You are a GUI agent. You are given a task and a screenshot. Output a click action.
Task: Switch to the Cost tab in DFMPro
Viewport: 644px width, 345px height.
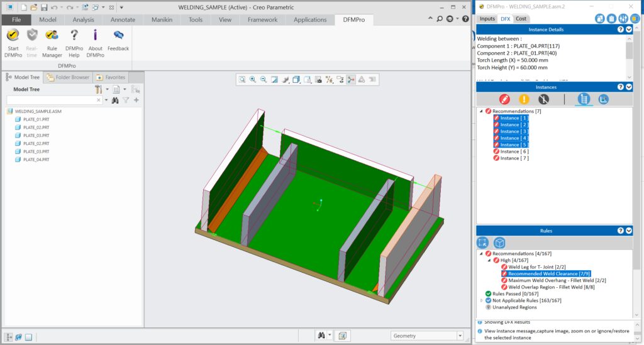(521, 18)
